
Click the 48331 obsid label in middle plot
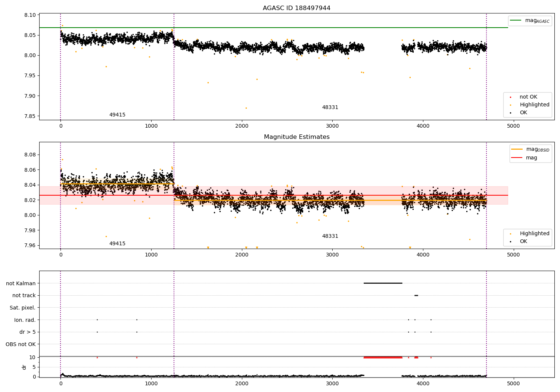coord(330,236)
